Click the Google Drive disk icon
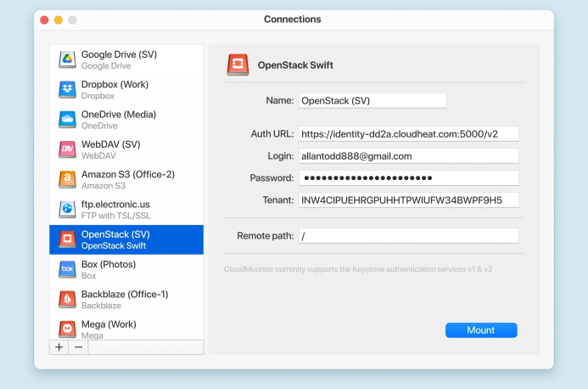The height and width of the screenshot is (389, 588). [x=68, y=59]
